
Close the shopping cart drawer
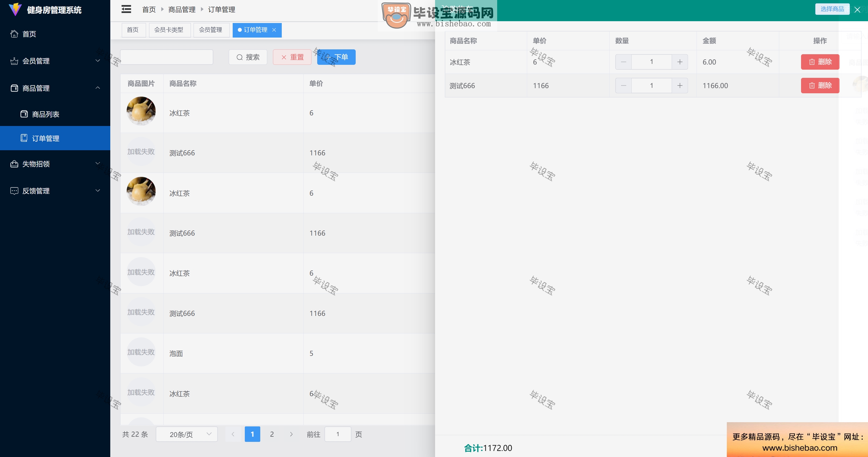coord(858,10)
